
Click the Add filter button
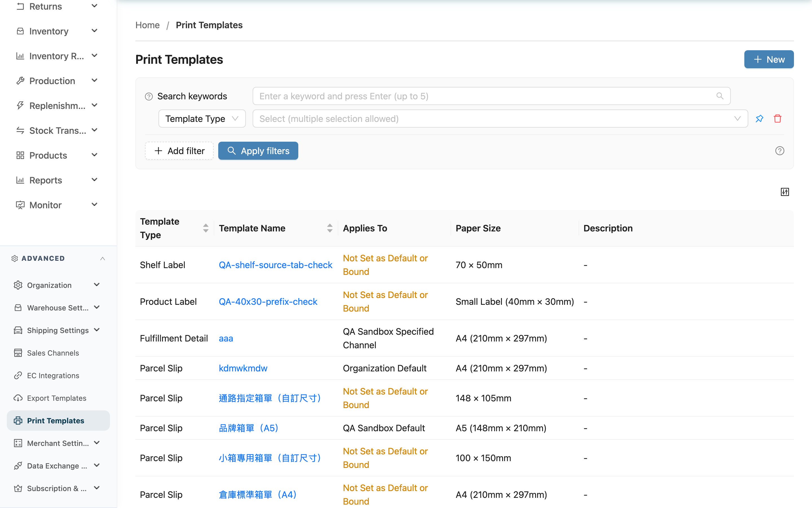(x=179, y=151)
